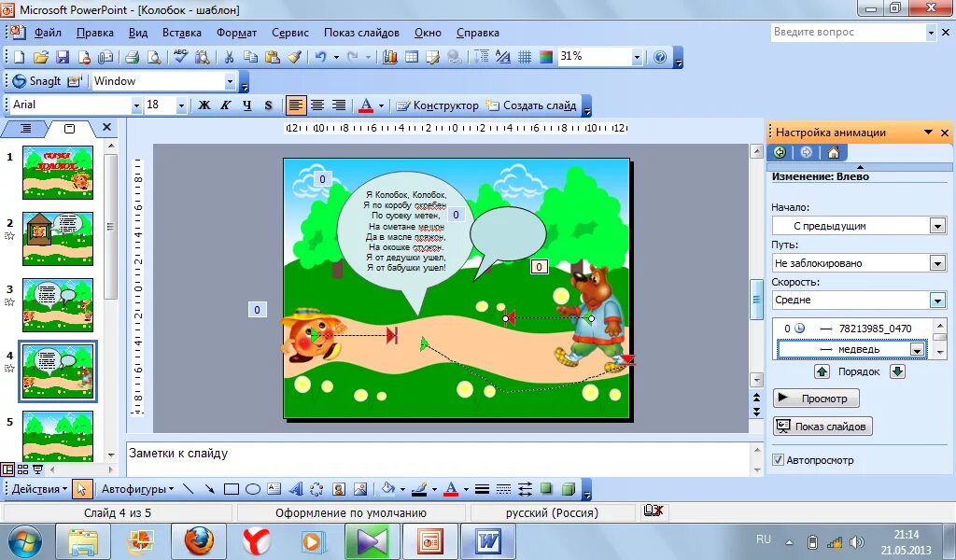Open a file with folder icon
This screenshot has width=956, height=560.
click(x=40, y=57)
